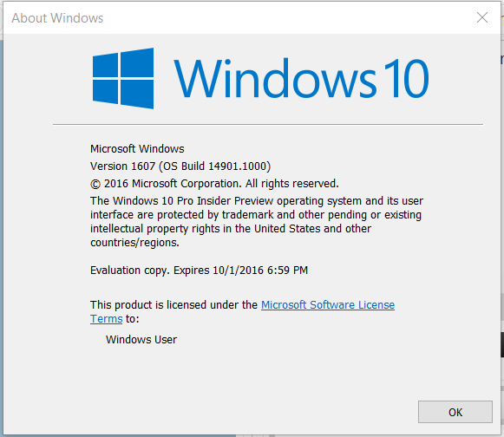
Task: Click the 'About Windows' title text
Action: tap(57, 18)
